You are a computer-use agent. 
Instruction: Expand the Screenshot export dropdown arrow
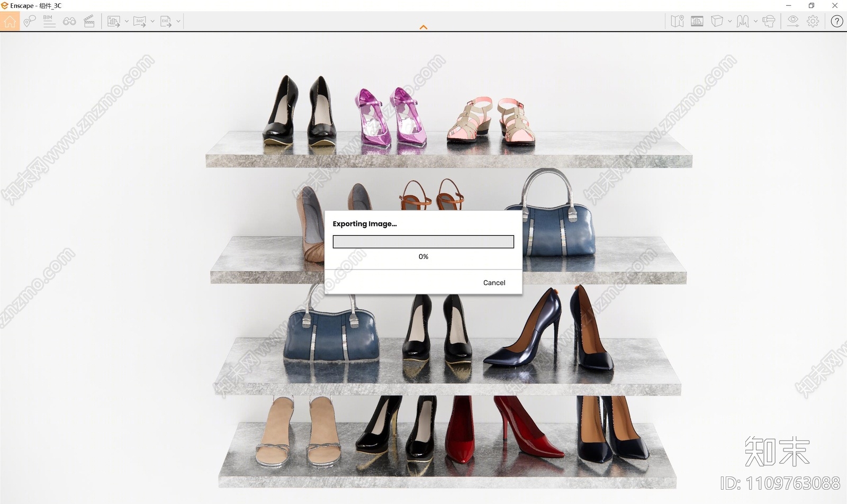tap(127, 21)
